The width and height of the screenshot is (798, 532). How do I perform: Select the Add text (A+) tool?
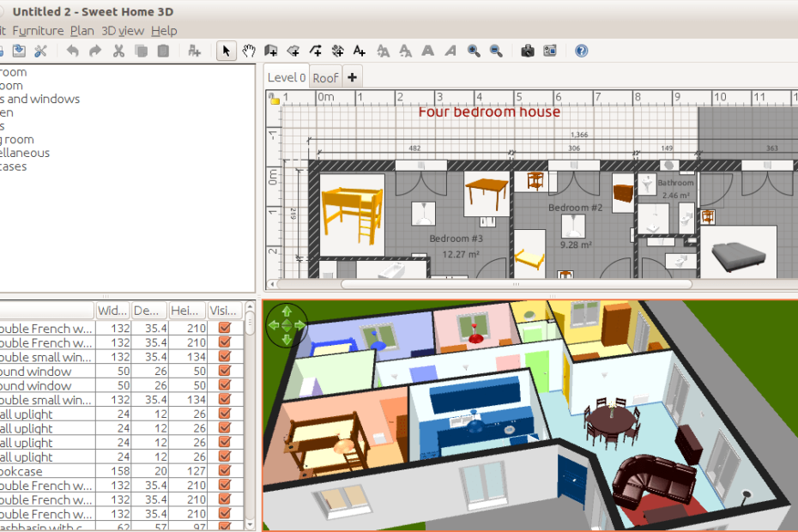360,51
